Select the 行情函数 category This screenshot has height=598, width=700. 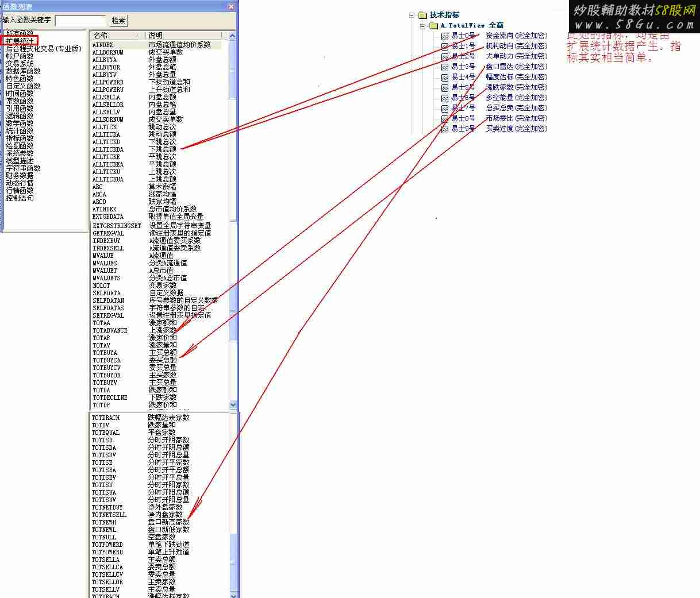click(20, 190)
